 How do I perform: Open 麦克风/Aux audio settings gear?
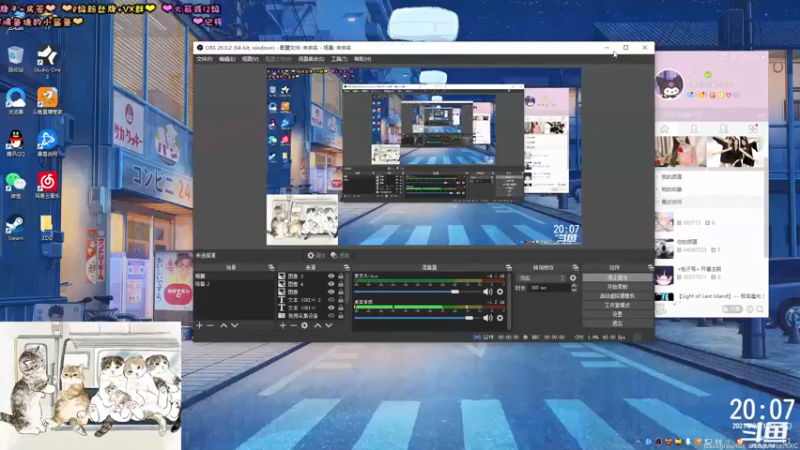(x=500, y=292)
